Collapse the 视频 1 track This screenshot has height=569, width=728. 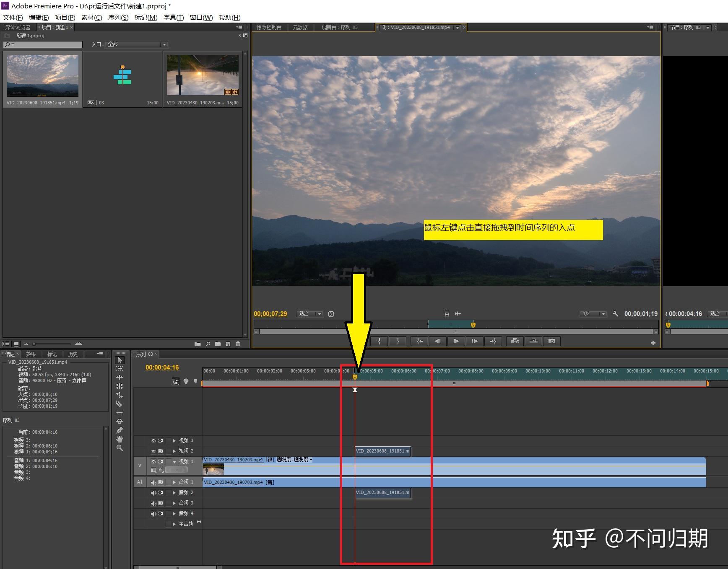click(174, 462)
